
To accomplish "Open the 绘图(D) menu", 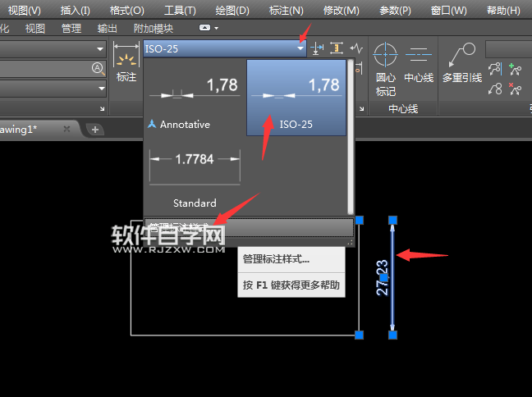I will click(232, 11).
